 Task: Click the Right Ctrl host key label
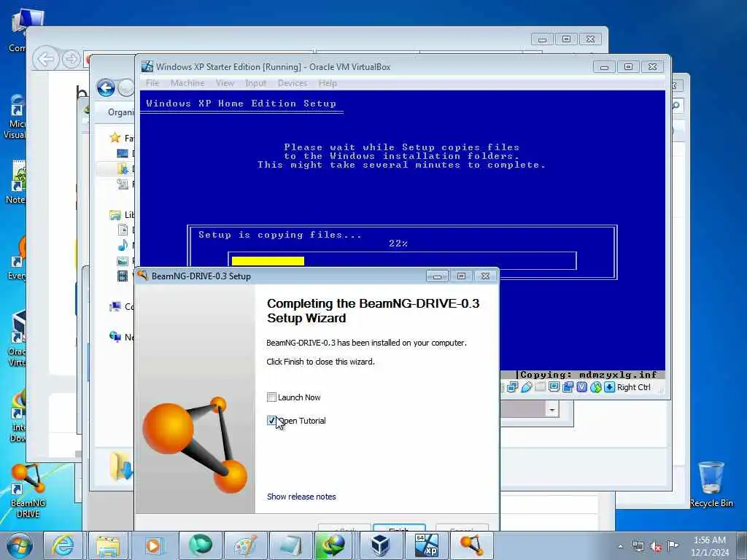tap(634, 387)
